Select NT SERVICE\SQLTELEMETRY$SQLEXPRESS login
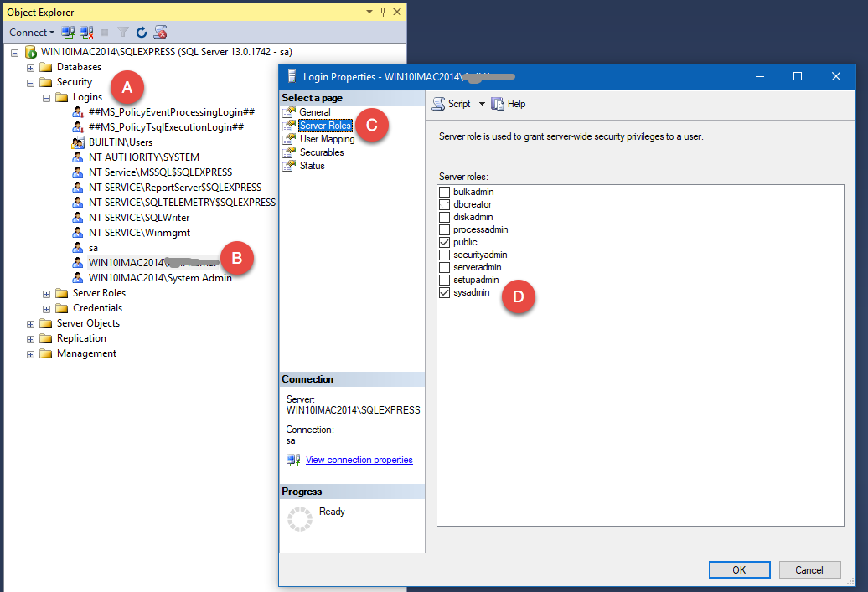Image resolution: width=868 pixels, height=592 pixels. tap(182, 203)
